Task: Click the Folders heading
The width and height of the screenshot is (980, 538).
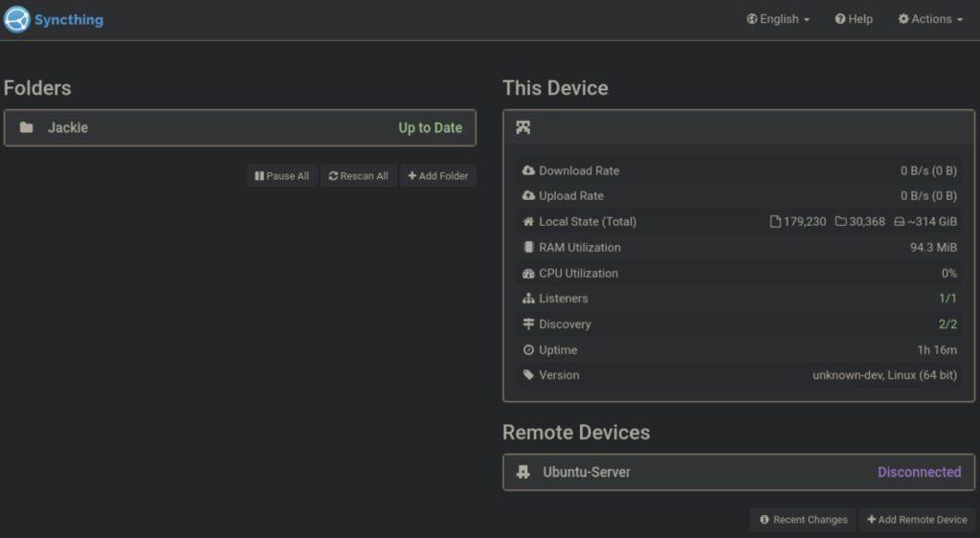Action: (x=37, y=88)
